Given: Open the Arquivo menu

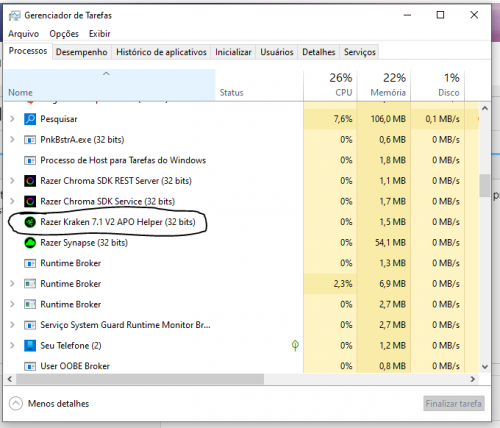Looking at the screenshot, I should coord(23,34).
